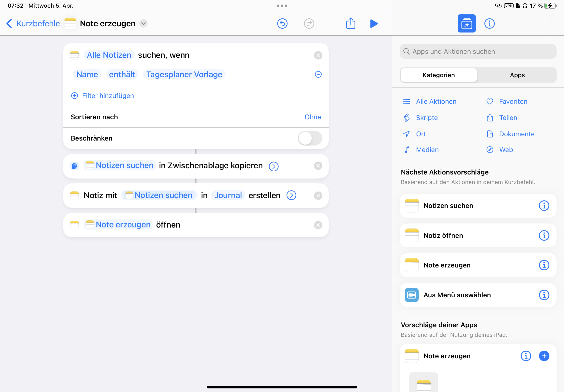564x392 pixels.
Task: Expand the Note erzeugen title dropdown chevron
Action: pyautogui.click(x=143, y=24)
